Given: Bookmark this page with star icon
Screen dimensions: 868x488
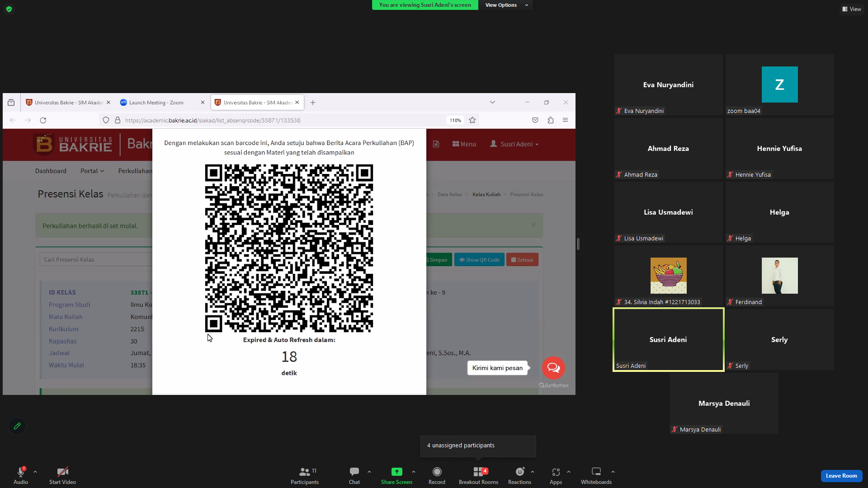Looking at the screenshot, I should (472, 120).
